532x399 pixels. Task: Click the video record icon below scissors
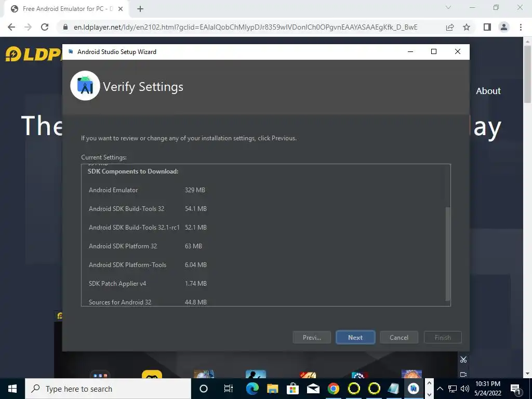pyautogui.click(x=463, y=374)
